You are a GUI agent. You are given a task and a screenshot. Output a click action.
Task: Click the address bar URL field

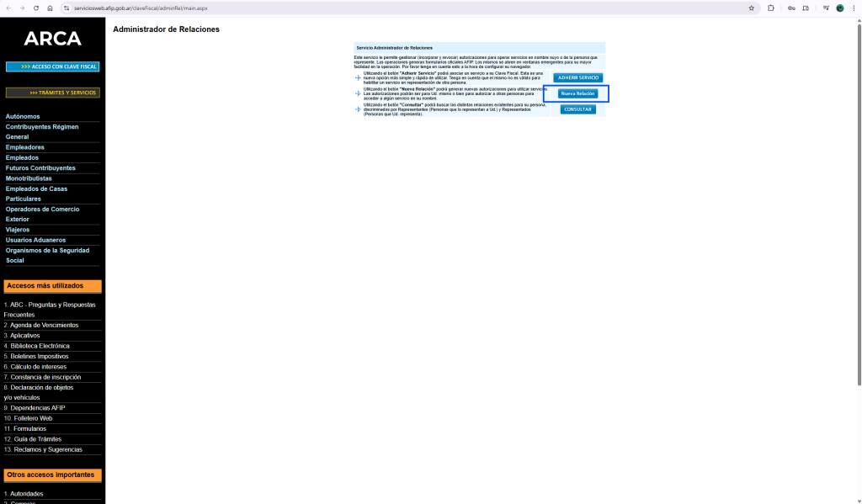[337, 8]
